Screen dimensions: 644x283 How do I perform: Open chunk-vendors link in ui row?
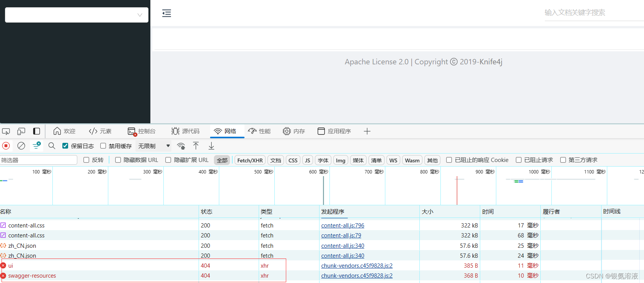tap(357, 266)
